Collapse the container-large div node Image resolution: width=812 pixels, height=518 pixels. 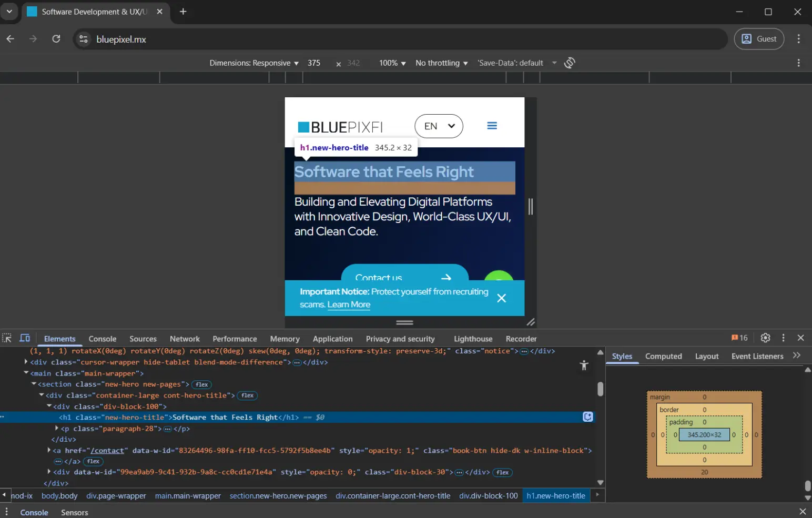point(42,395)
